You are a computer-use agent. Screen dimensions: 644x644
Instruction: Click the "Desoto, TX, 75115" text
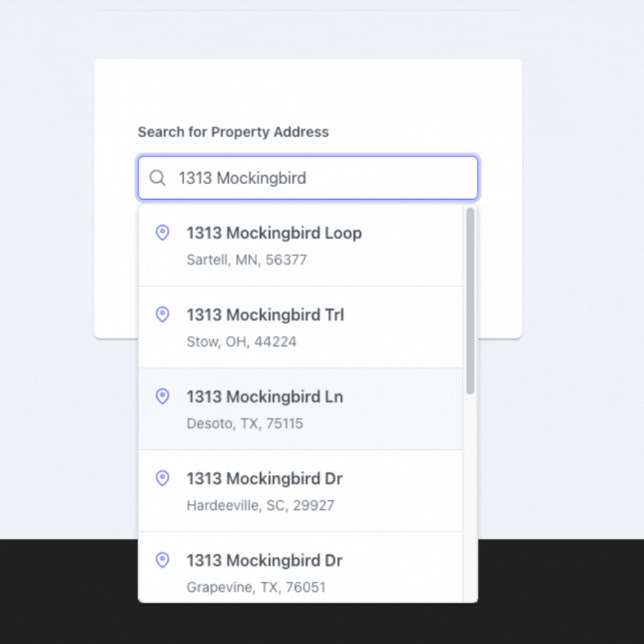click(244, 424)
